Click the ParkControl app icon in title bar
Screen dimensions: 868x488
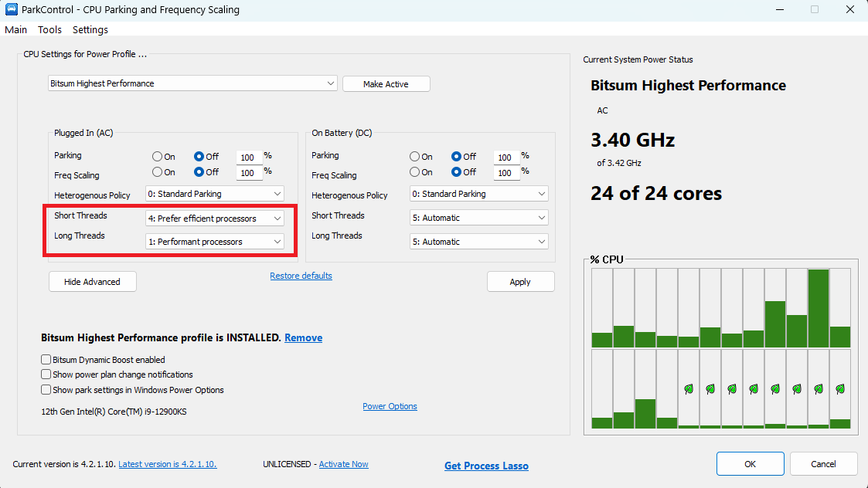tap(11, 9)
